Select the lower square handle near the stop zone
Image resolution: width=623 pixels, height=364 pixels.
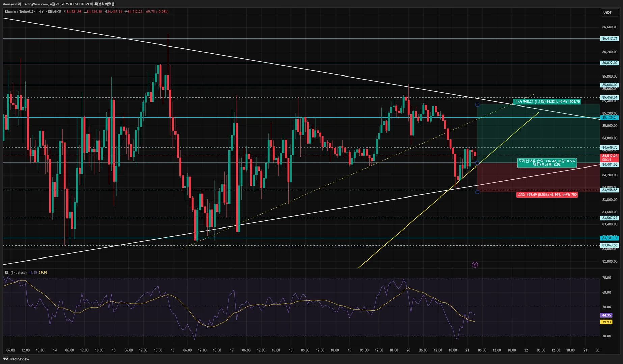coord(477,192)
